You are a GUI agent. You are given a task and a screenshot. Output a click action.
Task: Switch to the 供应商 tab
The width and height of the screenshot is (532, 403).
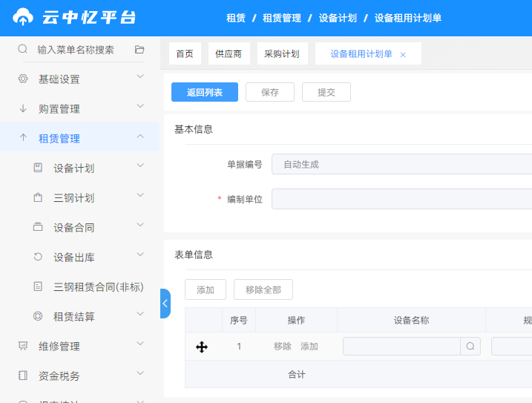pyautogui.click(x=229, y=53)
